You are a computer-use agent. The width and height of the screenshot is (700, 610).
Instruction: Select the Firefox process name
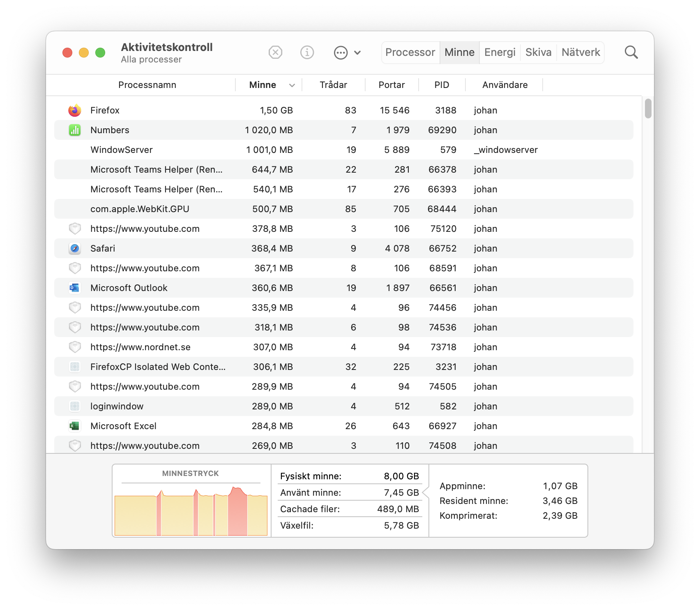click(105, 110)
